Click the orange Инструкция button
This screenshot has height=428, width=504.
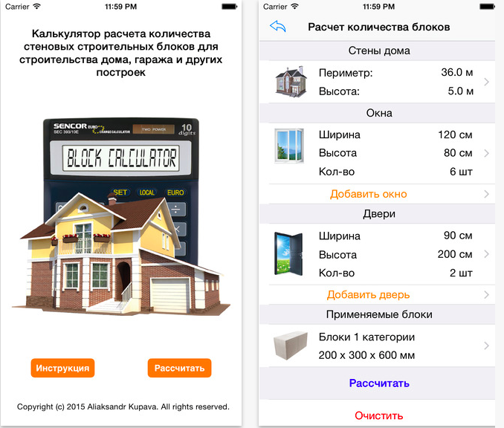(x=62, y=368)
